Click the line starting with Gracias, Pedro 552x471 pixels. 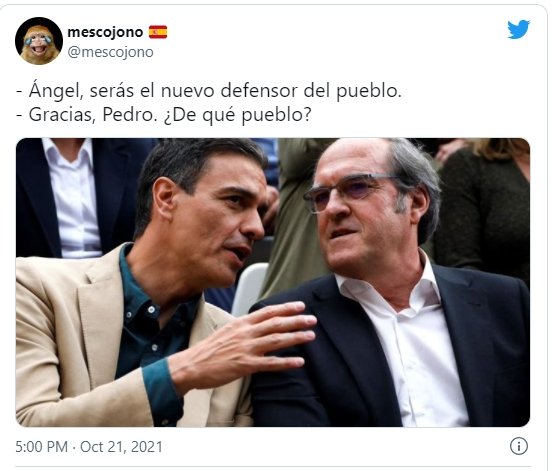(x=164, y=114)
